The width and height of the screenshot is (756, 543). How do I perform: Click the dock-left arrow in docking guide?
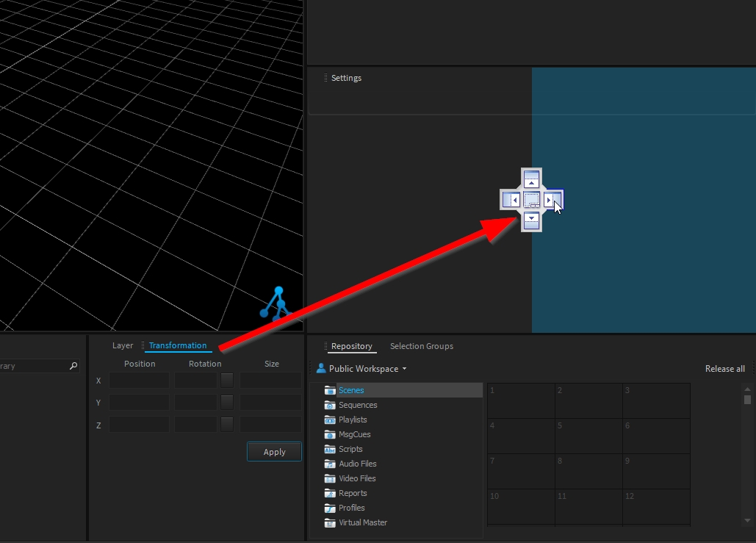click(511, 200)
